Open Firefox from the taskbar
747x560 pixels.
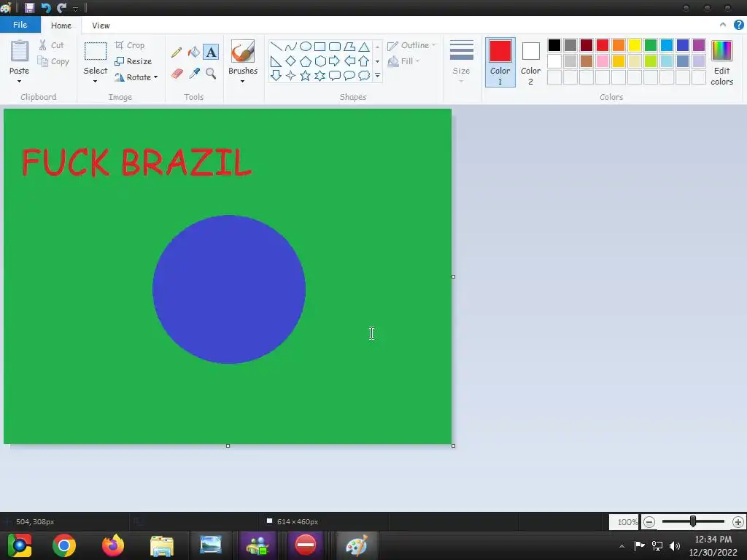coord(113,545)
